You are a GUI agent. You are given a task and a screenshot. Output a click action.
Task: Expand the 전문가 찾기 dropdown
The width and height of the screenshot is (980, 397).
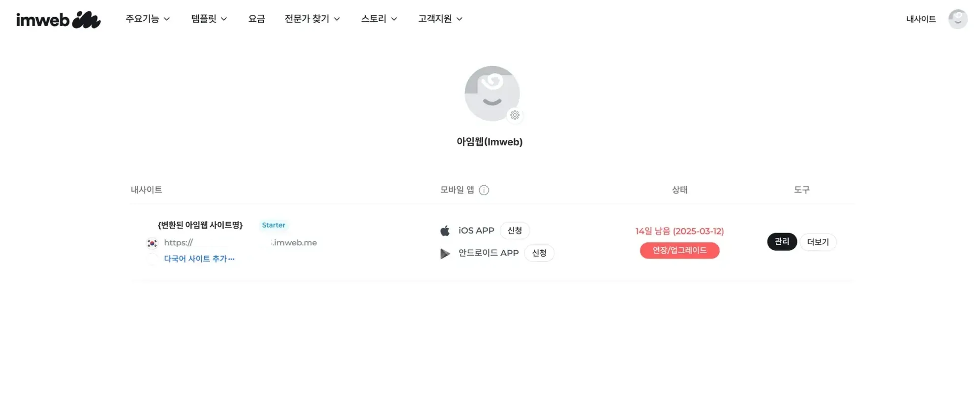click(312, 19)
